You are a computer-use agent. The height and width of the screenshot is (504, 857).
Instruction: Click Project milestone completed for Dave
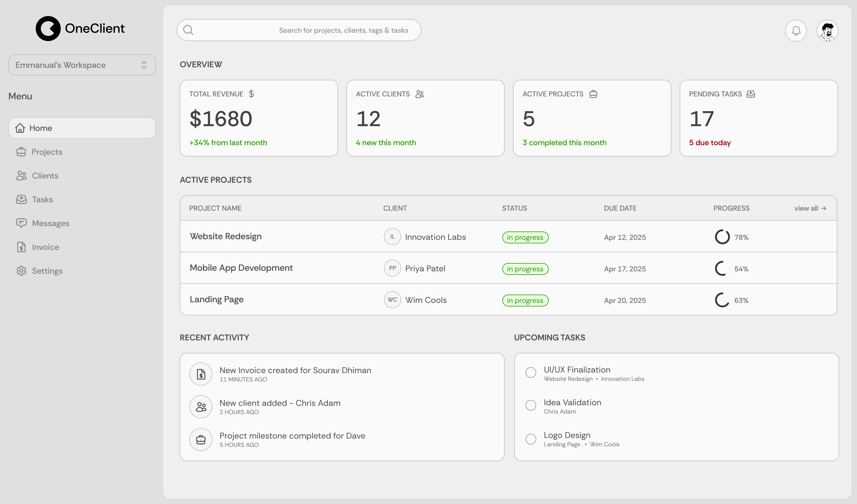coord(293,436)
